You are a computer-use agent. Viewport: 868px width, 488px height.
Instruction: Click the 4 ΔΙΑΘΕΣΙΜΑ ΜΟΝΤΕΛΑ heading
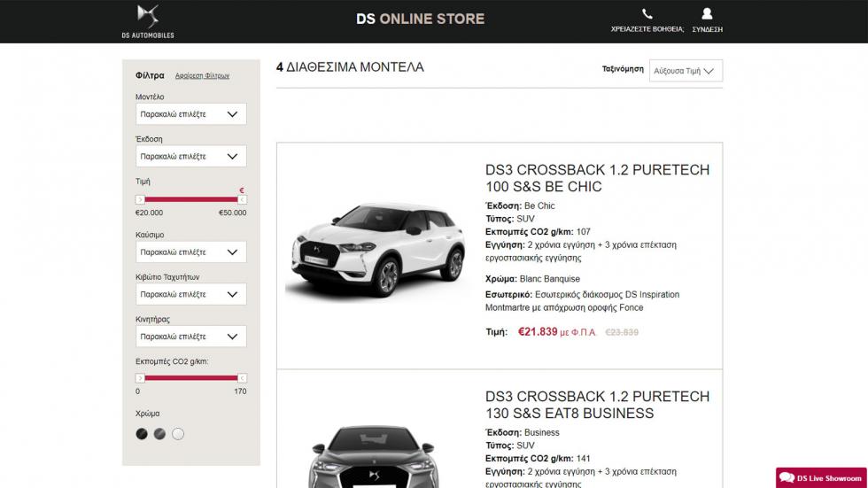350,67
